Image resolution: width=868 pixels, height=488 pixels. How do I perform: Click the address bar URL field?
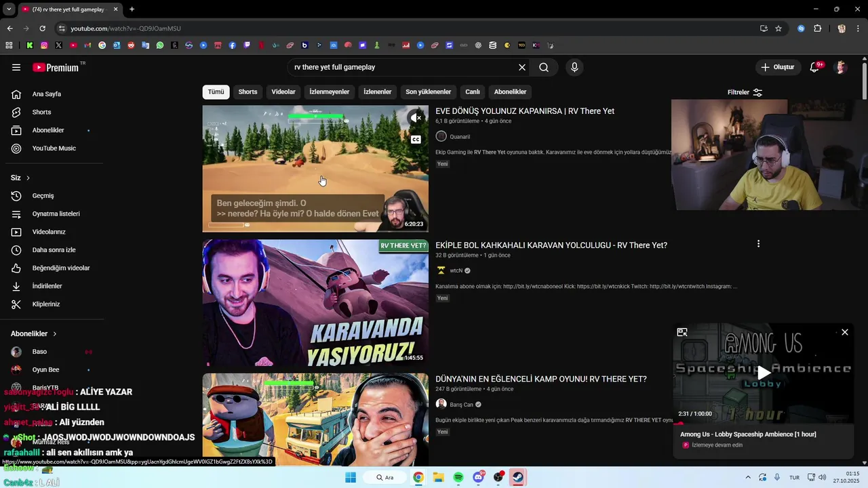tap(407, 28)
